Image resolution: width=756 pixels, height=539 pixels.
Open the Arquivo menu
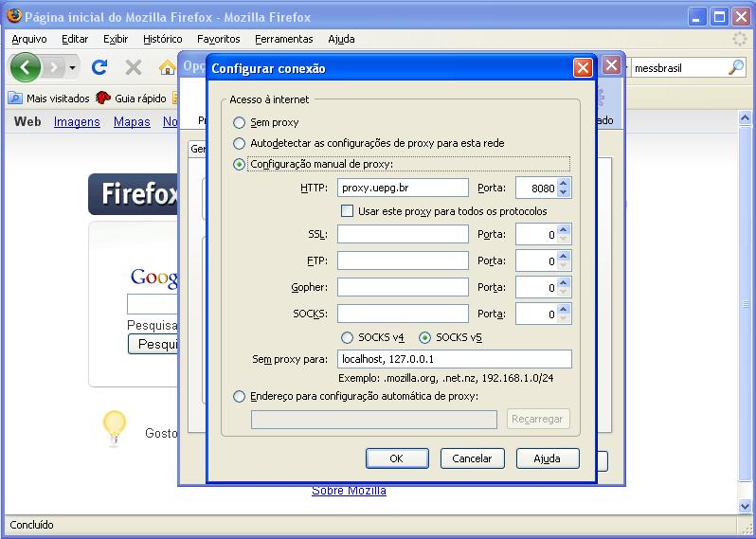(29, 39)
